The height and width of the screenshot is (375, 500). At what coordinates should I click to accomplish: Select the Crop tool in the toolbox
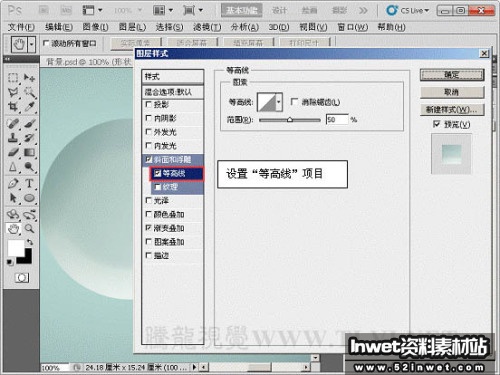pyautogui.click(x=13, y=107)
